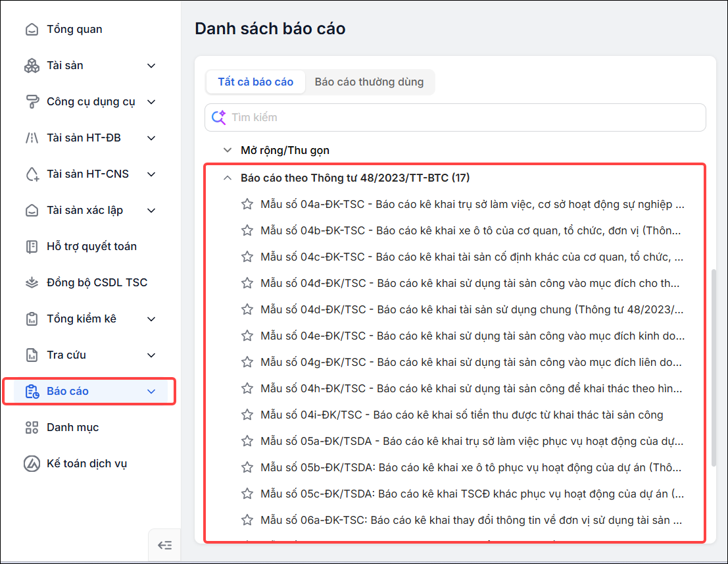This screenshot has height=564, width=728.
Task: Click the Tài sản xác lập icon
Action: coord(32,211)
